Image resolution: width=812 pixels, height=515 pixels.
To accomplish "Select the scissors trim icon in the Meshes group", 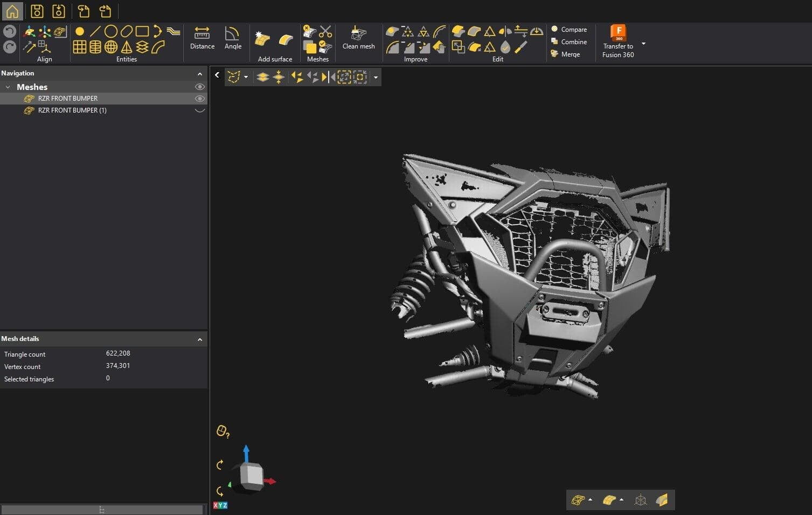I will [x=326, y=31].
